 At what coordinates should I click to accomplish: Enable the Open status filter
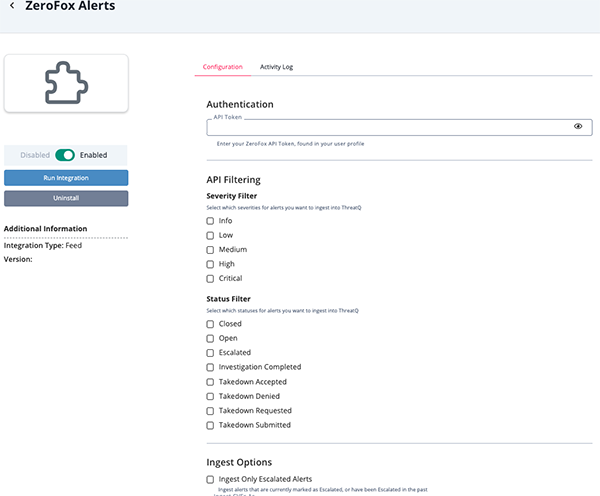tap(210, 339)
